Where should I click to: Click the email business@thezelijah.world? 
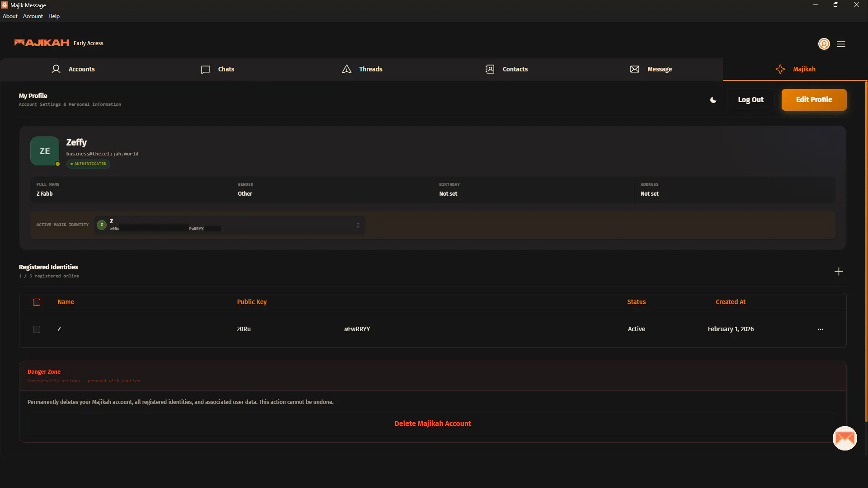[x=102, y=154]
